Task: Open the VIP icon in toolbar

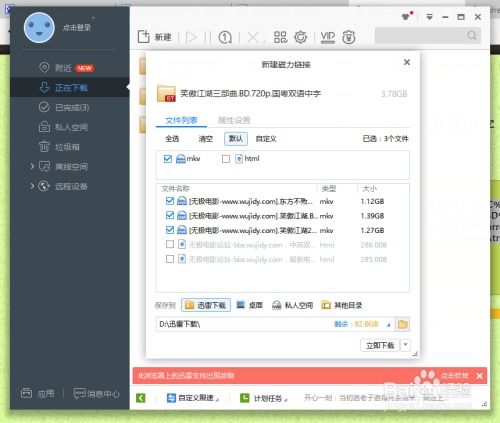Action: pos(327,37)
